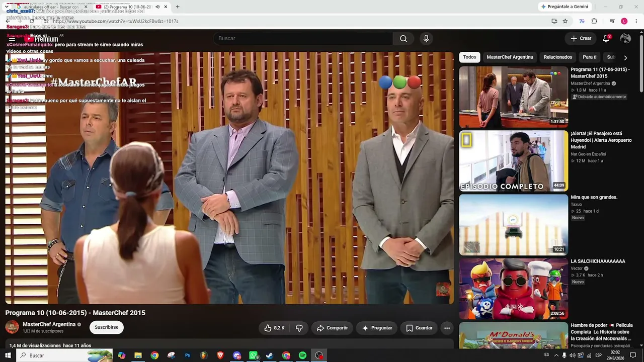The width and height of the screenshot is (644, 362).
Task: Open ESP keyboard layout selector
Action: point(598,355)
